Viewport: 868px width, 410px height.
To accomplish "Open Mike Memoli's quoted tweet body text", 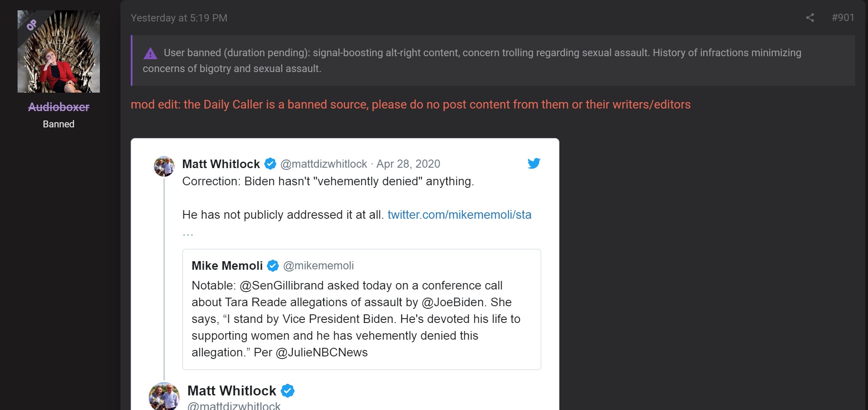I will point(356,319).
